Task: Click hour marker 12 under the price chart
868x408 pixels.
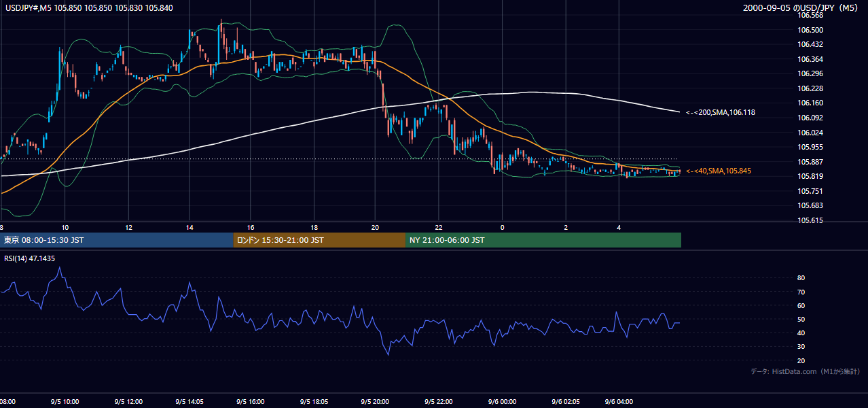Action: coord(127,227)
